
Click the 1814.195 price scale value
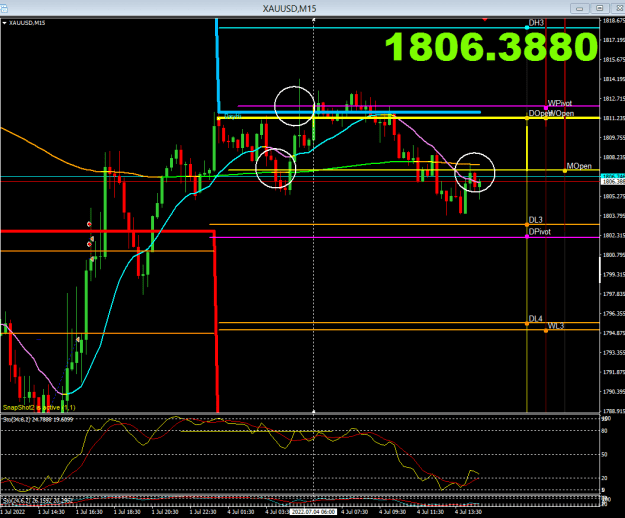point(613,79)
